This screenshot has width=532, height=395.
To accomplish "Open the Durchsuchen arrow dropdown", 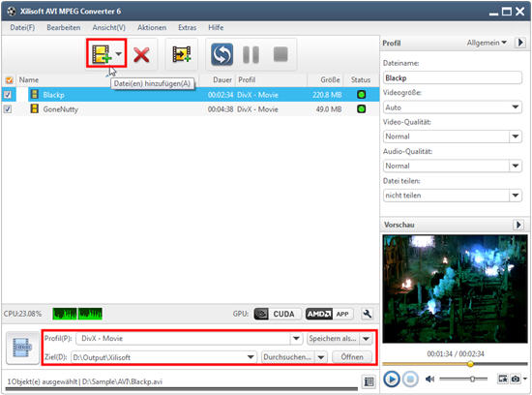I will point(320,357).
